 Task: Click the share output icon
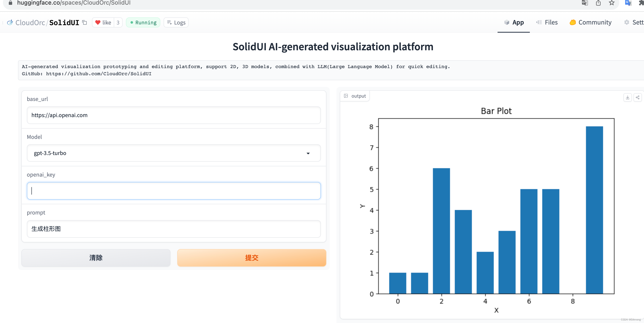coord(638,97)
